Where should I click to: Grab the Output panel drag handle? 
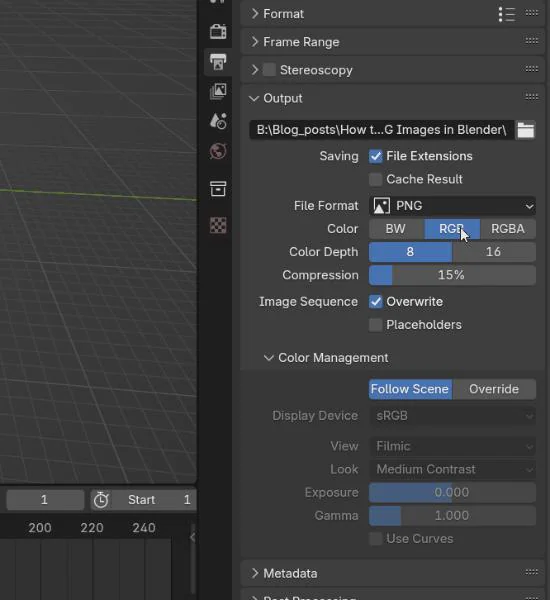point(532,97)
